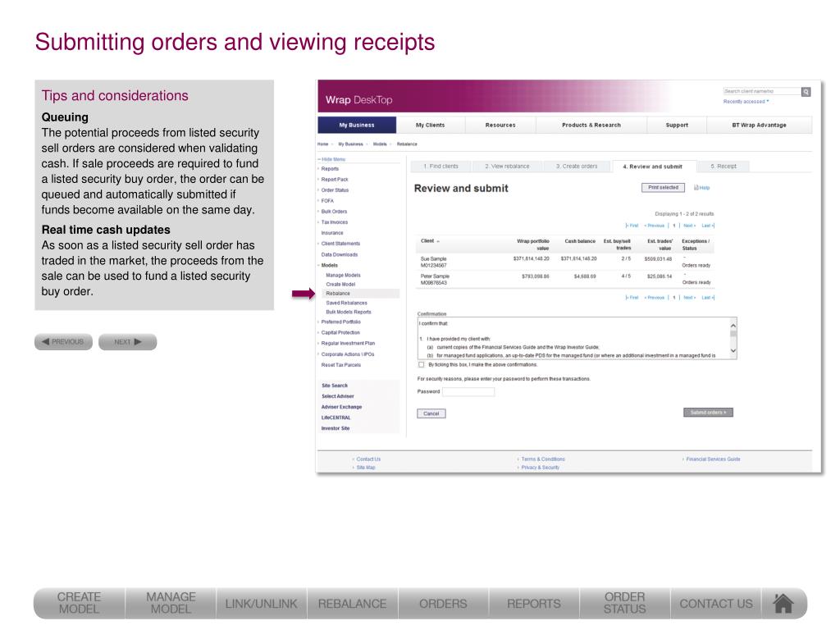Open REPORTS in bottom navigation
This screenshot has width=840, height=630.
(x=533, y=604)
